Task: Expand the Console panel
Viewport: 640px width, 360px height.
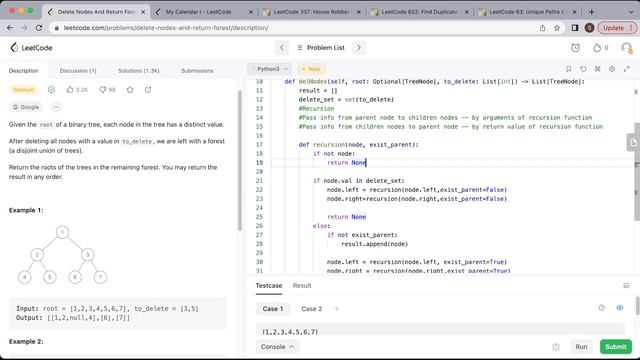Action: [x=277, y=347]
